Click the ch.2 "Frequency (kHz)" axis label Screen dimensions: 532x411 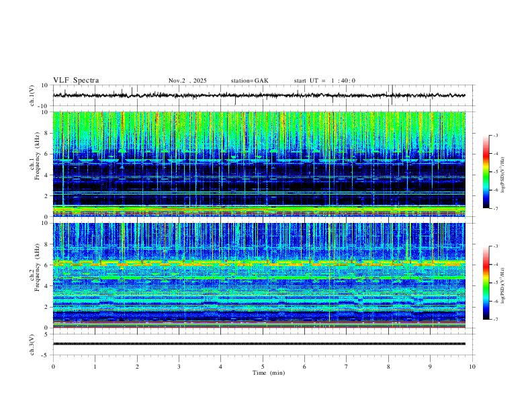(36, 267)
